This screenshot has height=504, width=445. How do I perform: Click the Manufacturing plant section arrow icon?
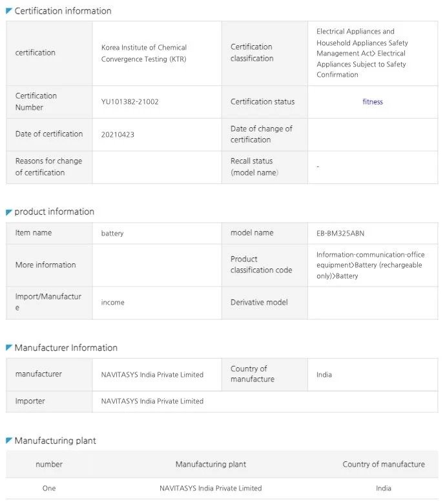click(x=9, y=441)
